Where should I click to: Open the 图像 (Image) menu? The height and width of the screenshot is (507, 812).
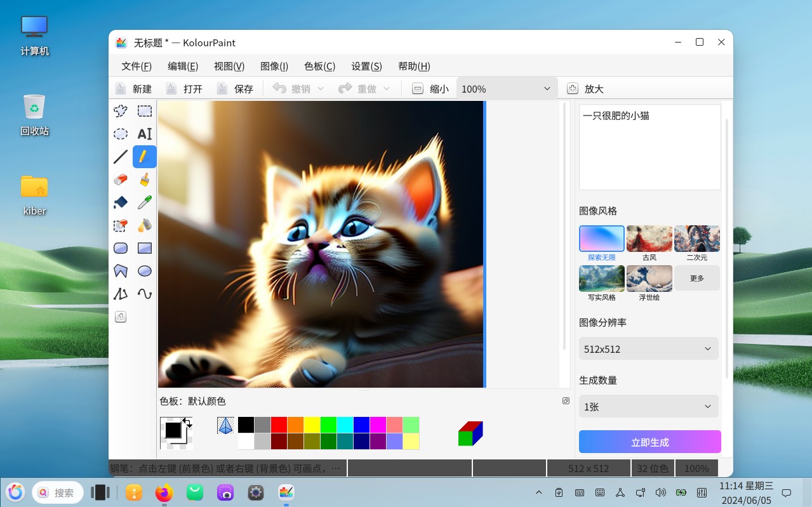pyautogui.click(x=274, y=66)
